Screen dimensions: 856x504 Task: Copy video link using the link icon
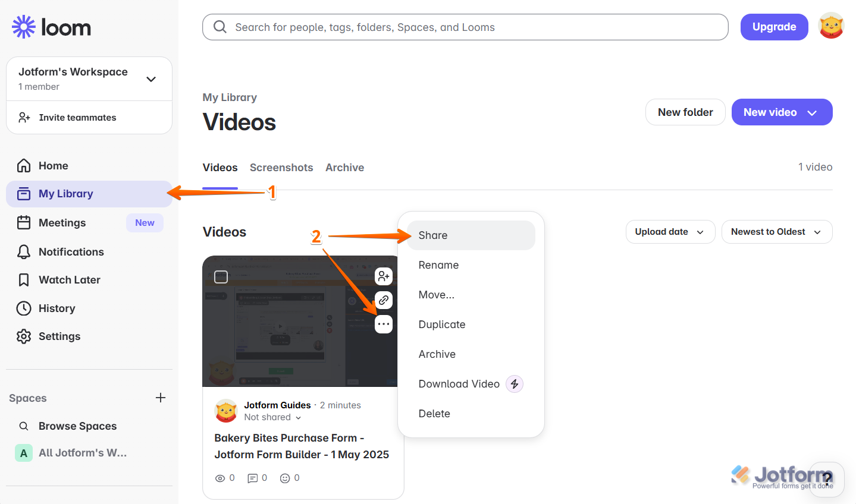[x=384, y=300]
